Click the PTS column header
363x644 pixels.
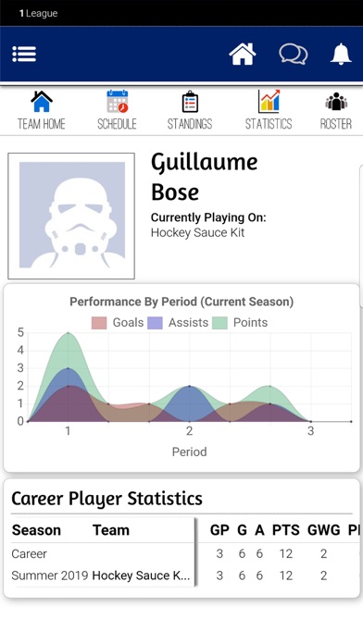(x=286, y=530)
